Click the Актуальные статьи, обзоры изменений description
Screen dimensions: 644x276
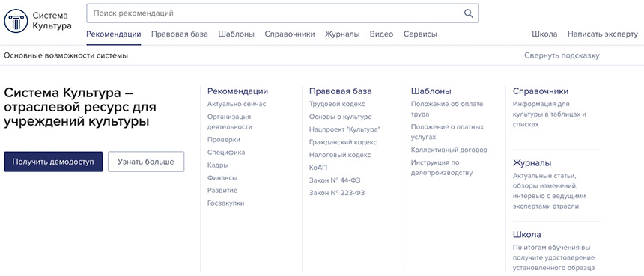tap(550, 191)
